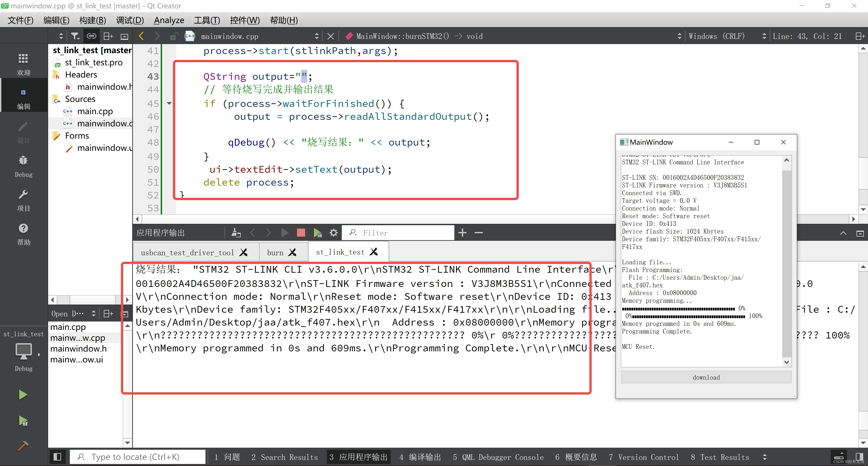This screenshot has width=868, height=466.
Task: Select main.cpp in the project tree
Action: click(95, 111)
